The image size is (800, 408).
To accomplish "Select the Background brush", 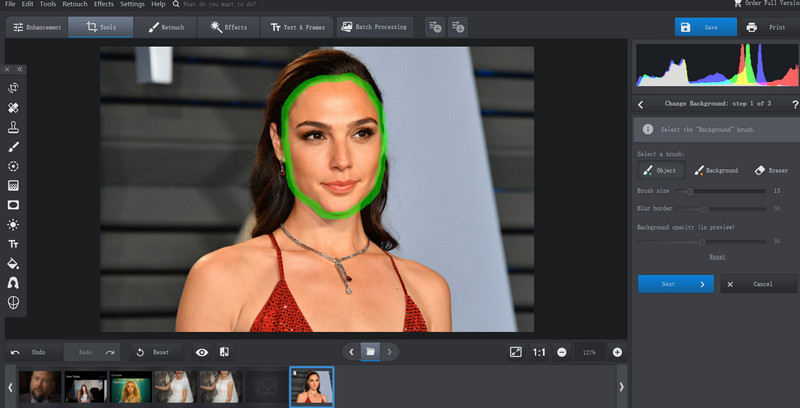I will coord(716,170).
